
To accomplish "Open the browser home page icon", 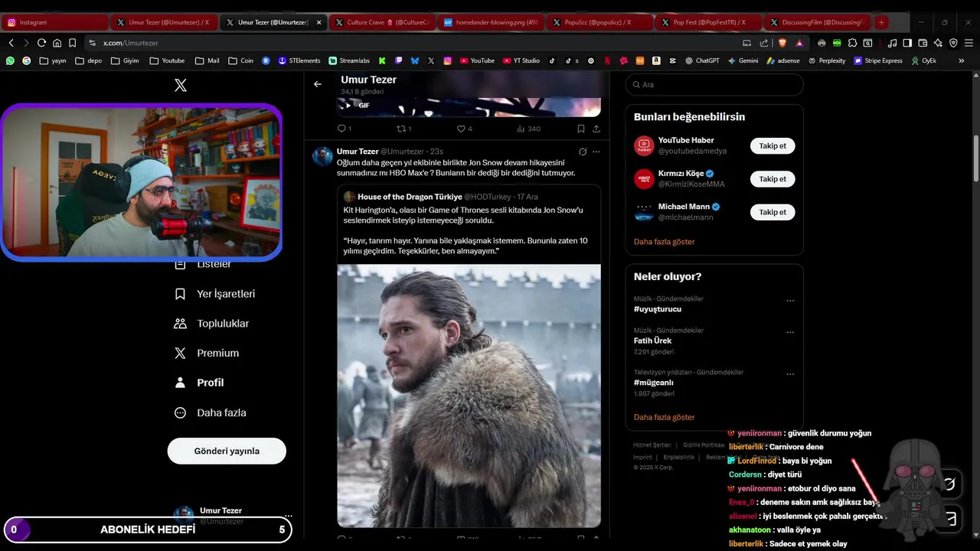I will click(57, 43).
